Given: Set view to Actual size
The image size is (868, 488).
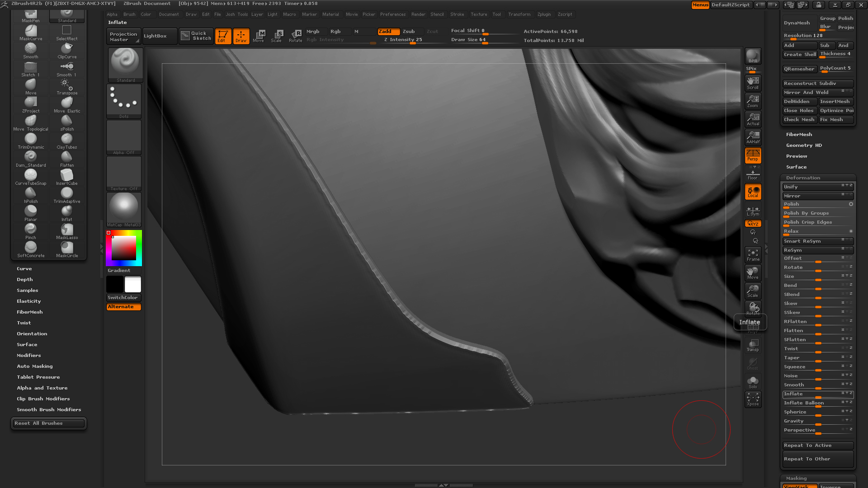Looking at the screenshot, I should tap(753, 119).
